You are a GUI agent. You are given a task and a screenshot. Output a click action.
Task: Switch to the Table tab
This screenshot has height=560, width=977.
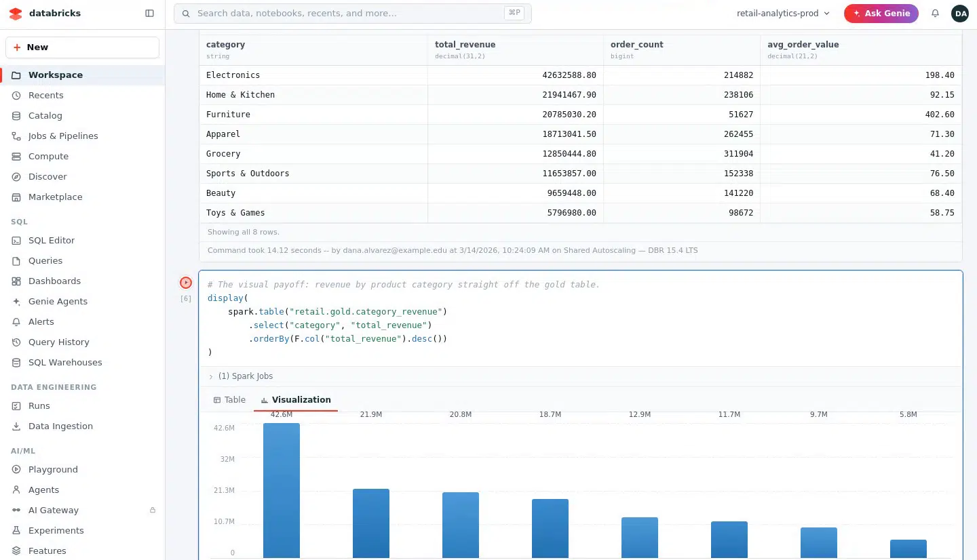[229, 400]
